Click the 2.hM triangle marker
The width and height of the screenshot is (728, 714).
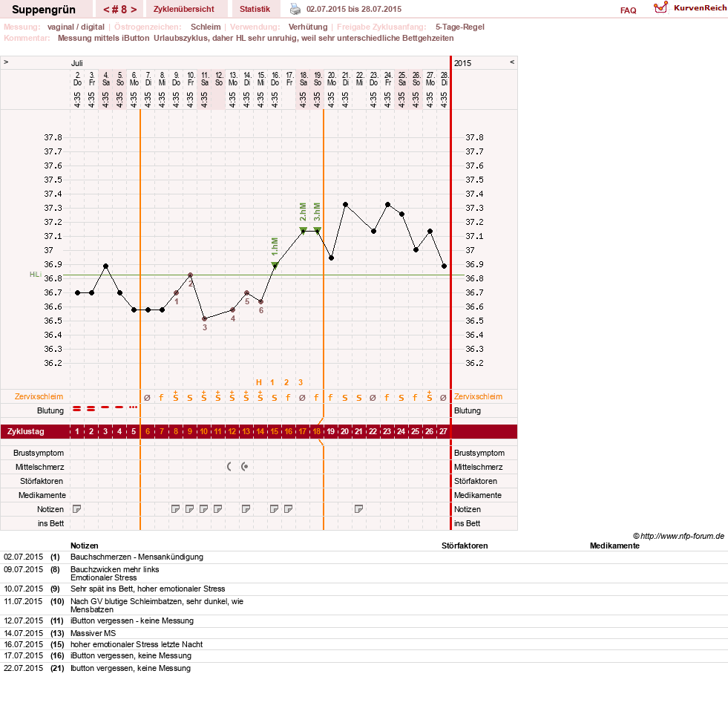304,230
